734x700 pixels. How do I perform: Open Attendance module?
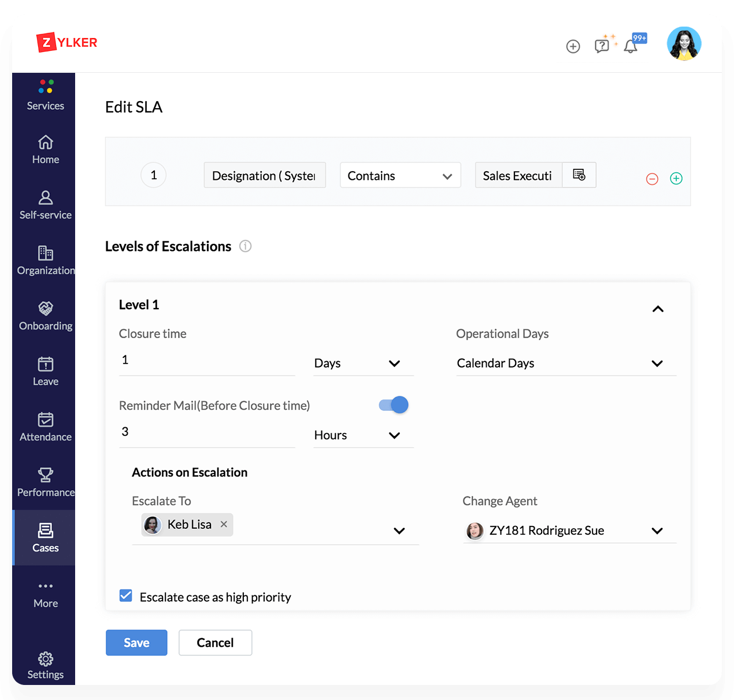pyautogui.click(x=46, y=427)
